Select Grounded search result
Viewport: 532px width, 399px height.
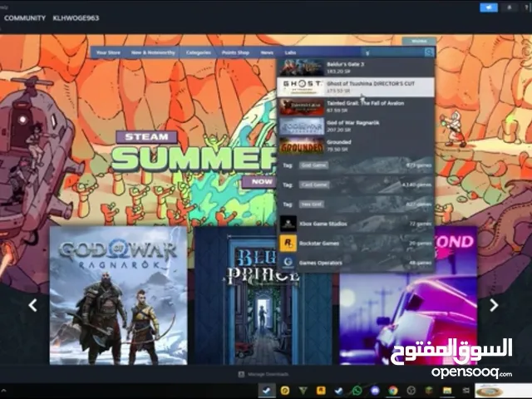356,145
